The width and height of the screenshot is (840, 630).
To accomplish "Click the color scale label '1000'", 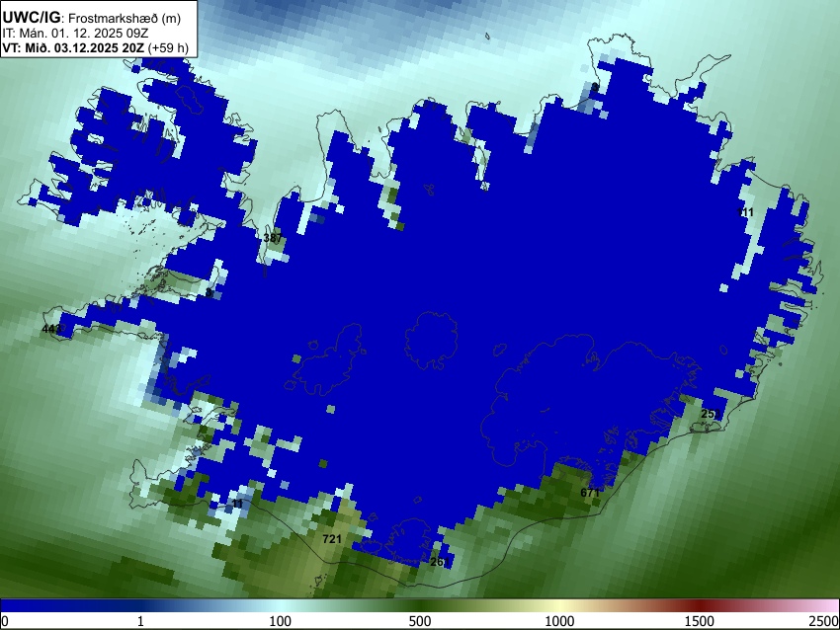I will (559, 621).
